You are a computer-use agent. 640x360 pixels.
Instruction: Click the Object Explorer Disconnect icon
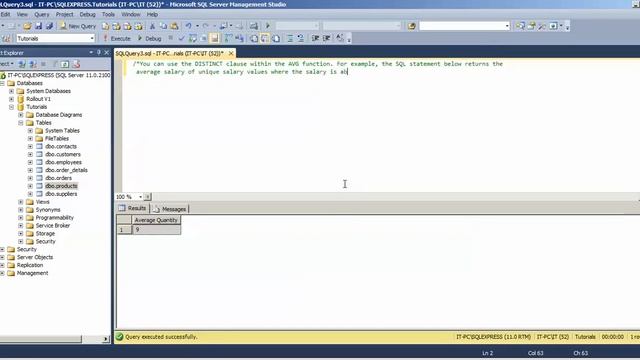pyautogui.click(x=33, y=64)
